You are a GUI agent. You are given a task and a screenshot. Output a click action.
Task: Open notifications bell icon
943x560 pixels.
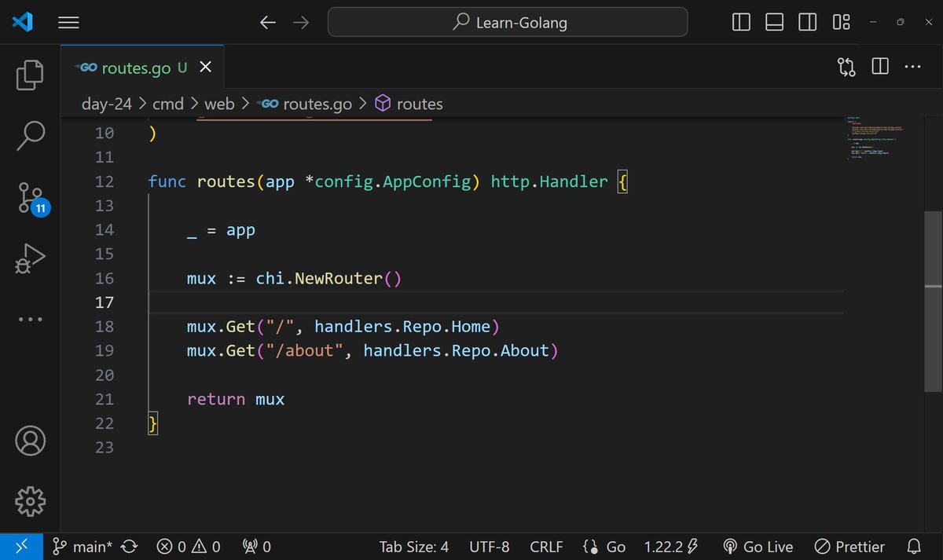(915, 547)
